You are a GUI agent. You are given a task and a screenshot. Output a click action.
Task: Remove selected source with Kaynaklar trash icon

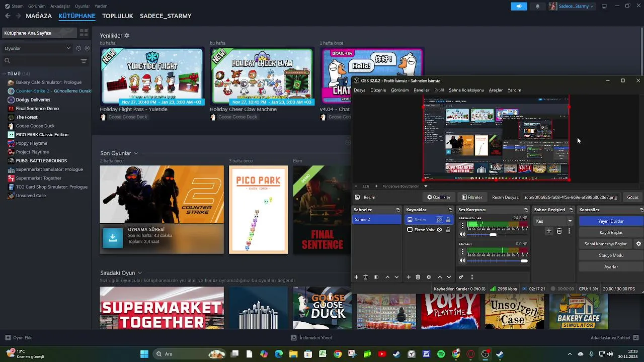(x=418, y=277)
